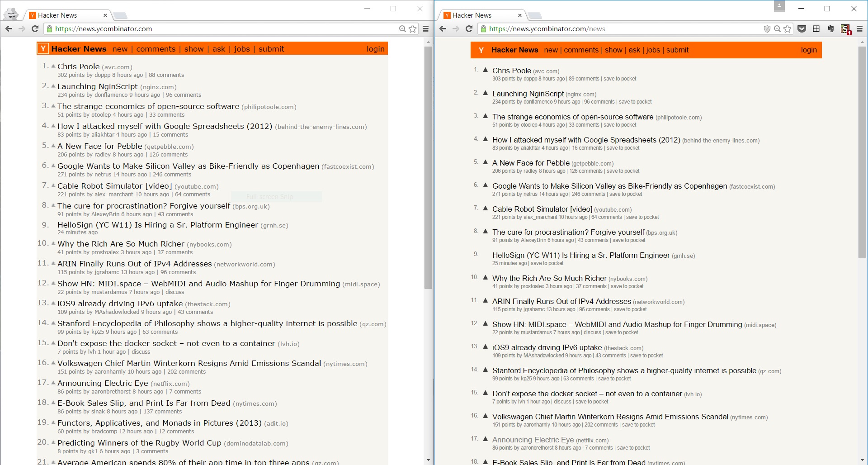Open 'comments' in left window's header

click(156, 49)
